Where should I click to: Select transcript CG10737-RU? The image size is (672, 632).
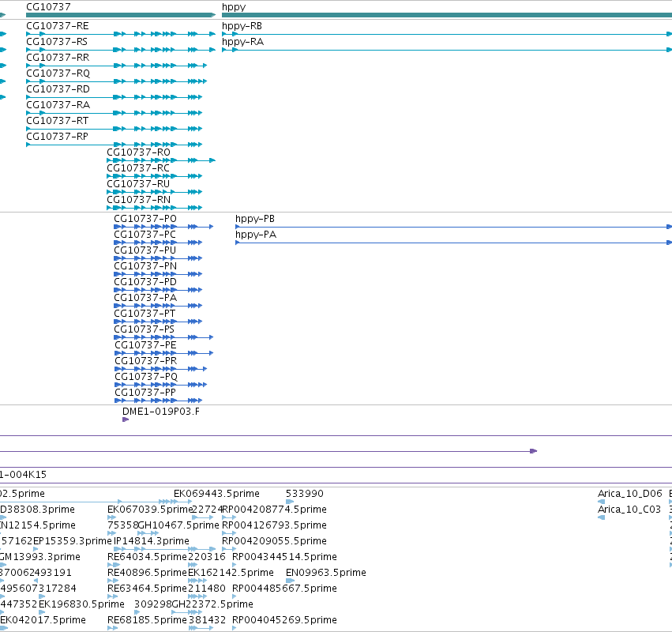[x=138, y=184]
